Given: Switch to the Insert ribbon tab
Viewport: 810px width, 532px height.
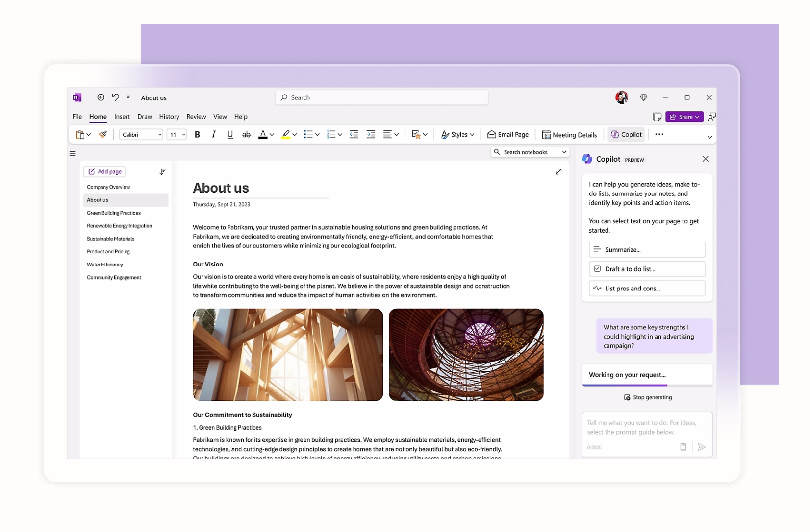Looking at the screenshot, I should point(122,116).
